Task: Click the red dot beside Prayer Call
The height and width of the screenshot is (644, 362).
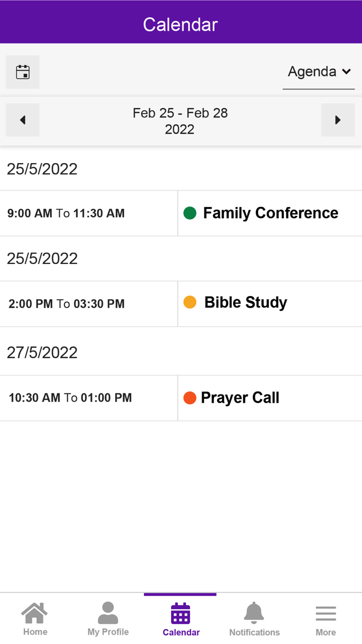Action: tap(190, 398)
